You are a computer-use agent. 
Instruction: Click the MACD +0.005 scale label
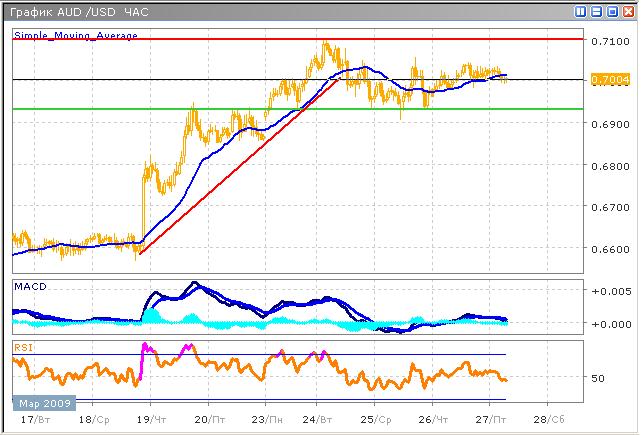point(609,291)
